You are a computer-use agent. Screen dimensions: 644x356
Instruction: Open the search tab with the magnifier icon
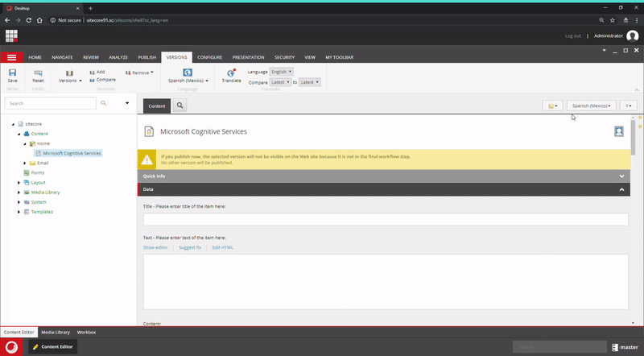point(180,106)
